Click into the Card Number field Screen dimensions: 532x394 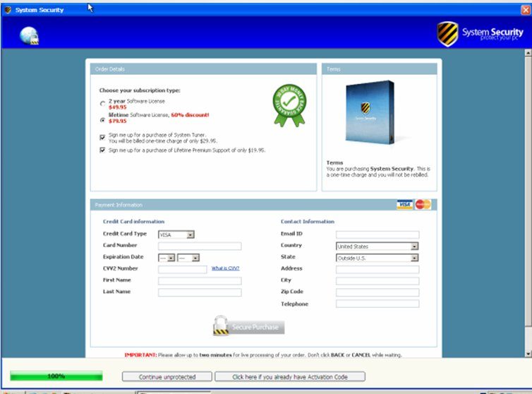[200, 246]
